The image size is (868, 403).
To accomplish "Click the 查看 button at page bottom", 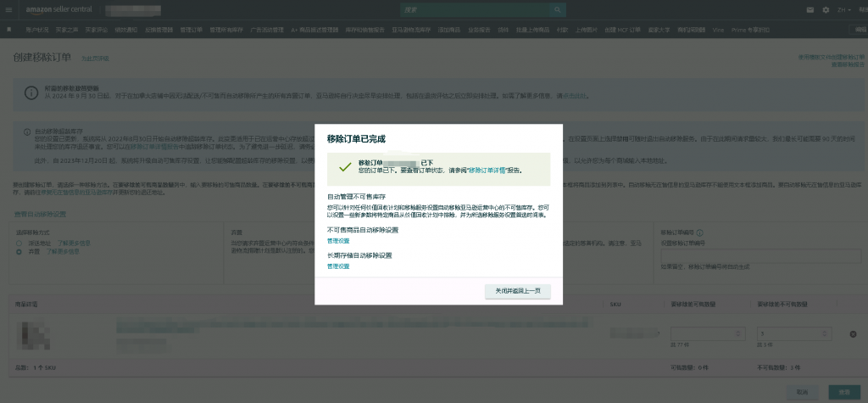I will click(844, 392).
